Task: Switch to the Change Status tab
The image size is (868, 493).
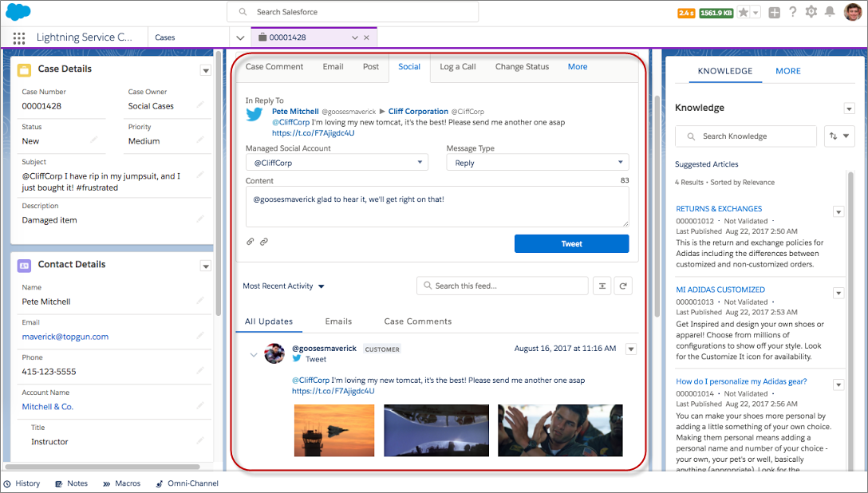Action: point(522,66)
